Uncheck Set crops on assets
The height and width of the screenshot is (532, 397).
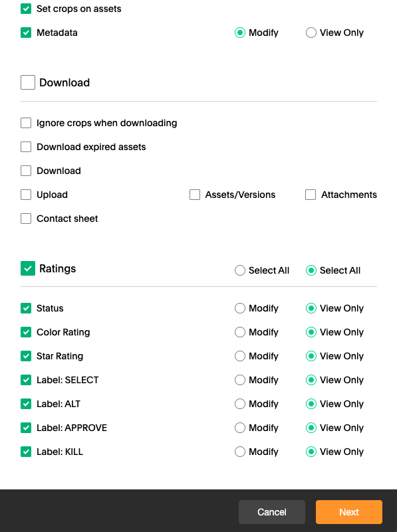click(x=26, y=9)
